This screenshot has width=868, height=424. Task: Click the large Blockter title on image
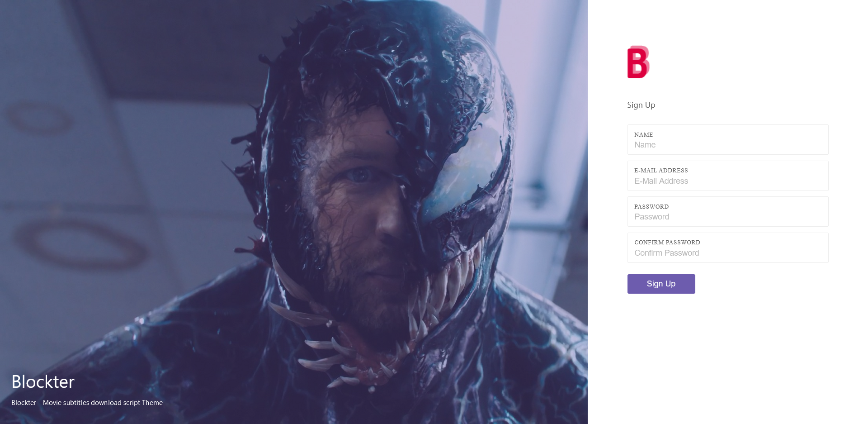tap(43, 381)
